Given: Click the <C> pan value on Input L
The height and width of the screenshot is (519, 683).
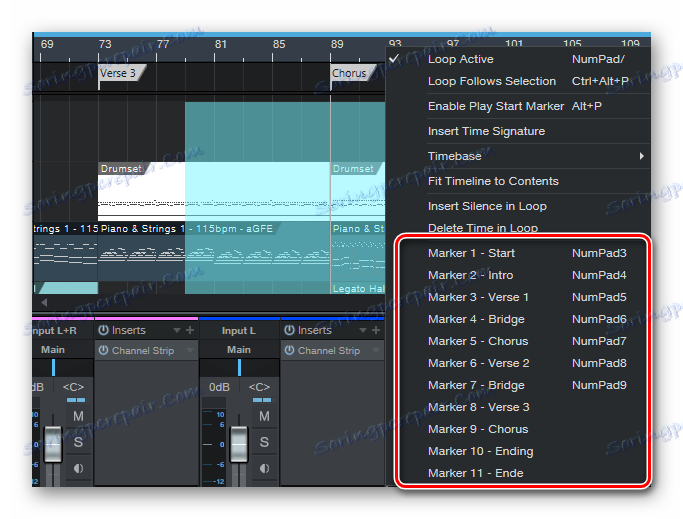Looking at the screenshot, I should click(259, 387).
